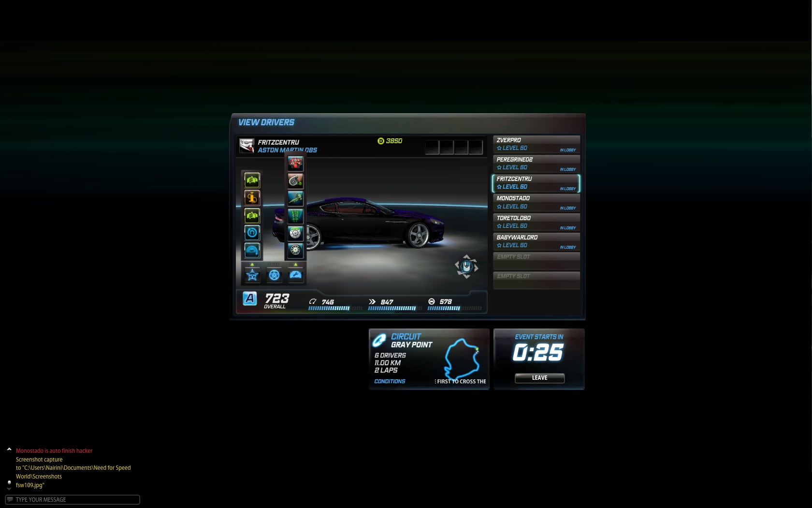This screenshot has height=508, width=812.
Task: Click the LEAVE button
Action: [x=539, y=378]
